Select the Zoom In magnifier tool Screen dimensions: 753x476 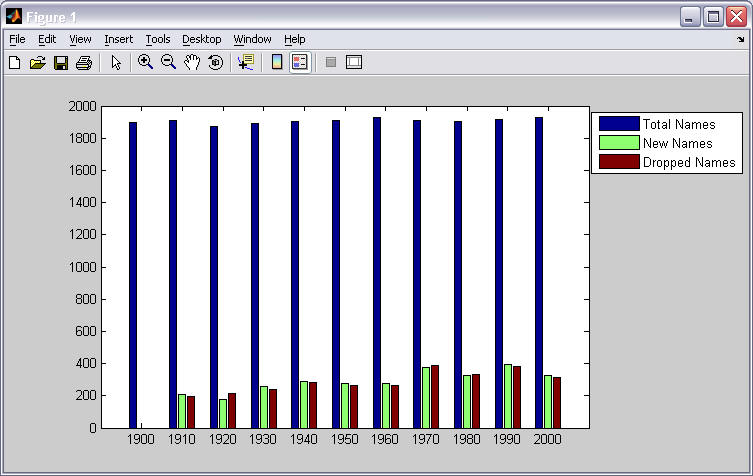point(145,62)
